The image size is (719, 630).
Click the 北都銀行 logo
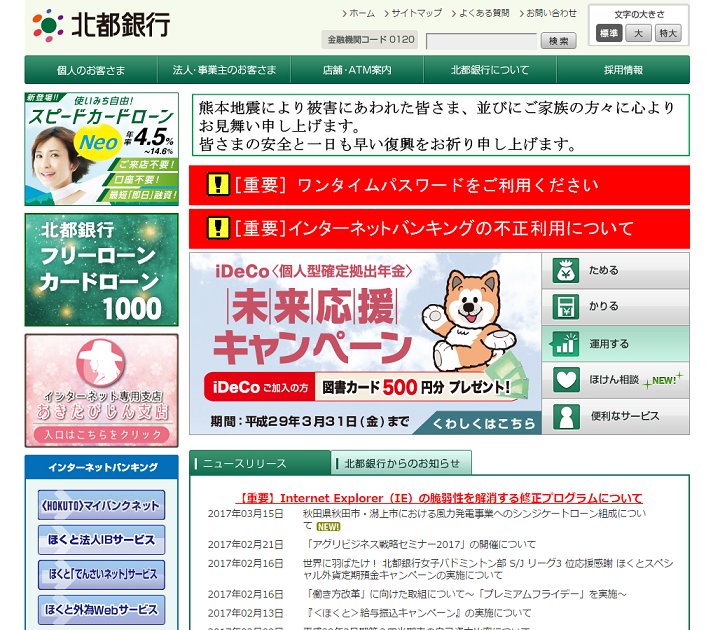click(x=101, y=25)
